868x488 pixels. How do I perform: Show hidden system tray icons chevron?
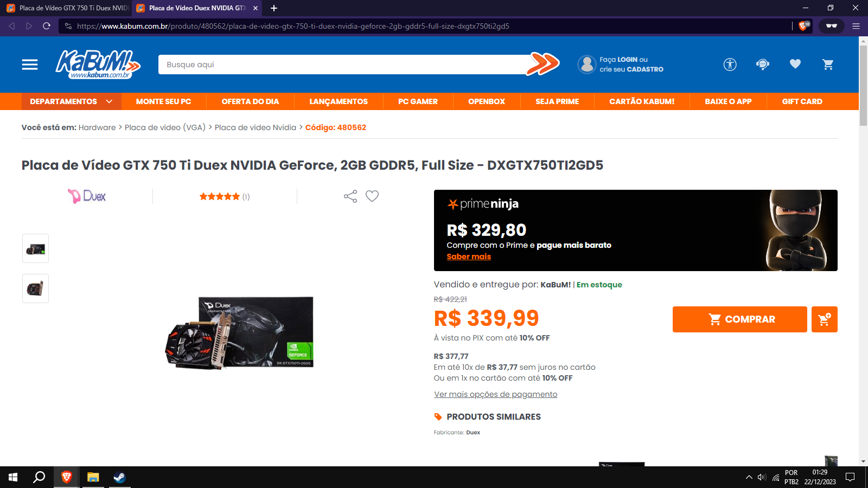[x=749, y=477]
